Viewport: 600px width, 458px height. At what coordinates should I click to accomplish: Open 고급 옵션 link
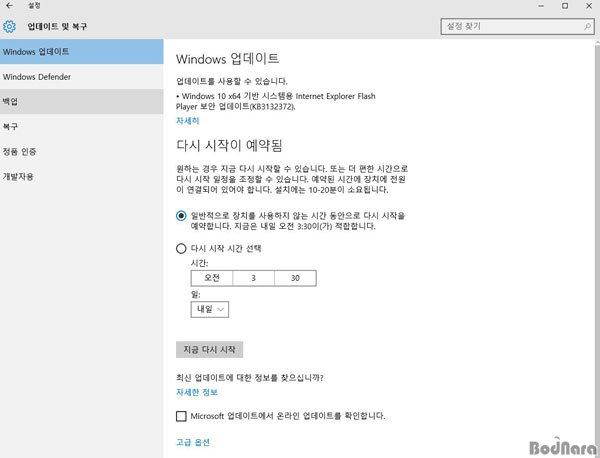(x=193, y=442)
